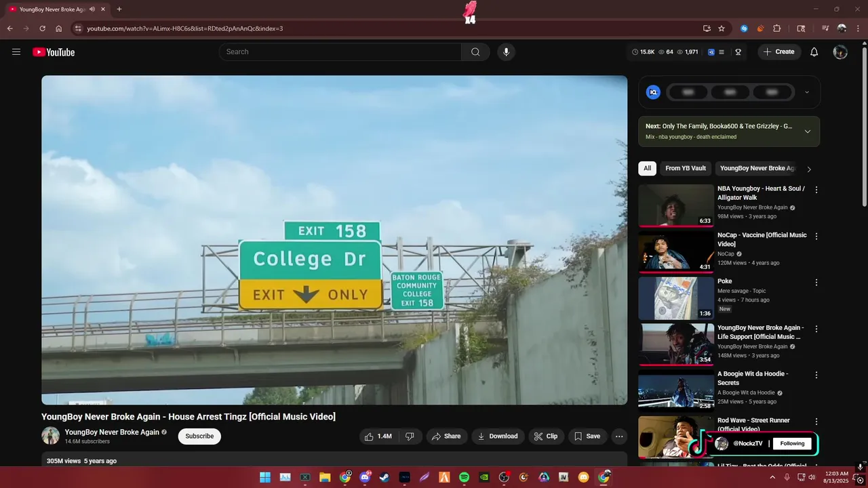Open Steam from the taskbar
The image size is (868, 488).
(384, 477)
